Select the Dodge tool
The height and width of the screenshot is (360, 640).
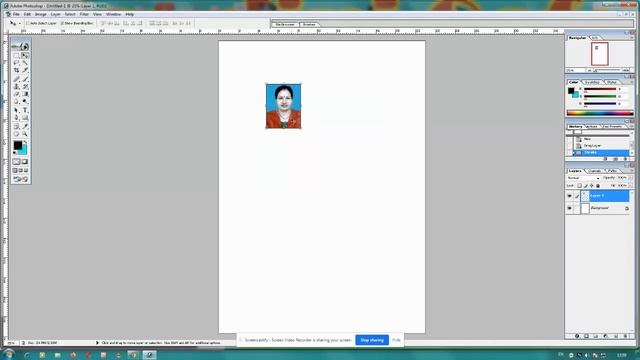click(x=25, y=101)
